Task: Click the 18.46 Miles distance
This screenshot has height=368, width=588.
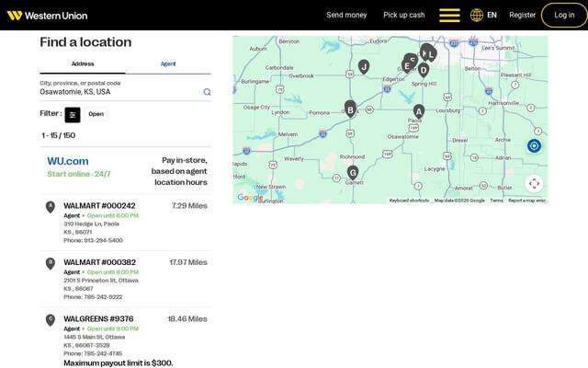Action: pos(187,319)
